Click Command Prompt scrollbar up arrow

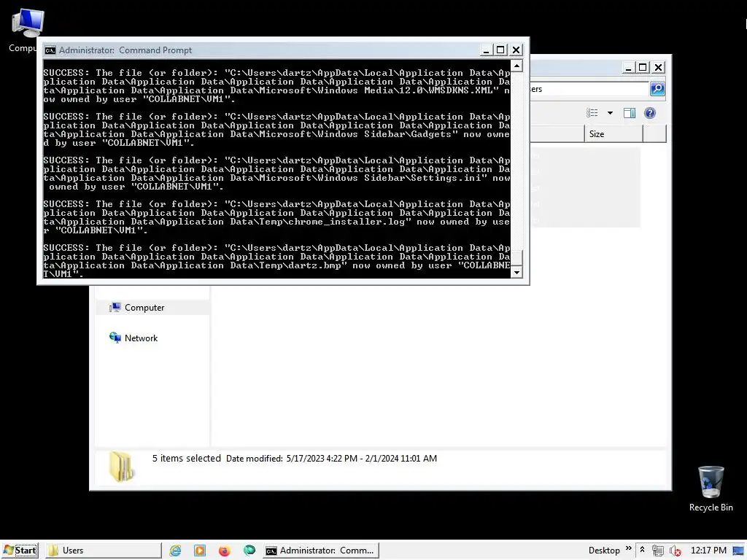pos(517,65)
